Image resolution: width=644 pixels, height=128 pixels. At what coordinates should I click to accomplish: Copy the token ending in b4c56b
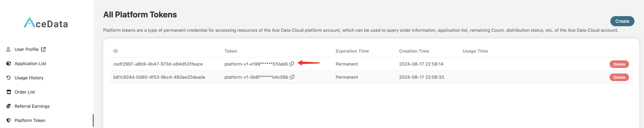(292, 77)
